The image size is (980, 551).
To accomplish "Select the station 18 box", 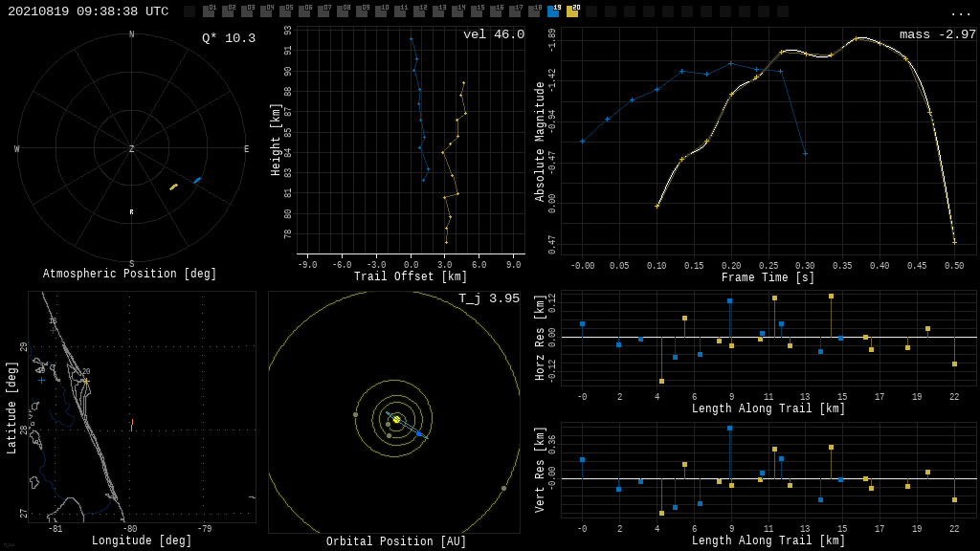I will [x=534, y=11].
